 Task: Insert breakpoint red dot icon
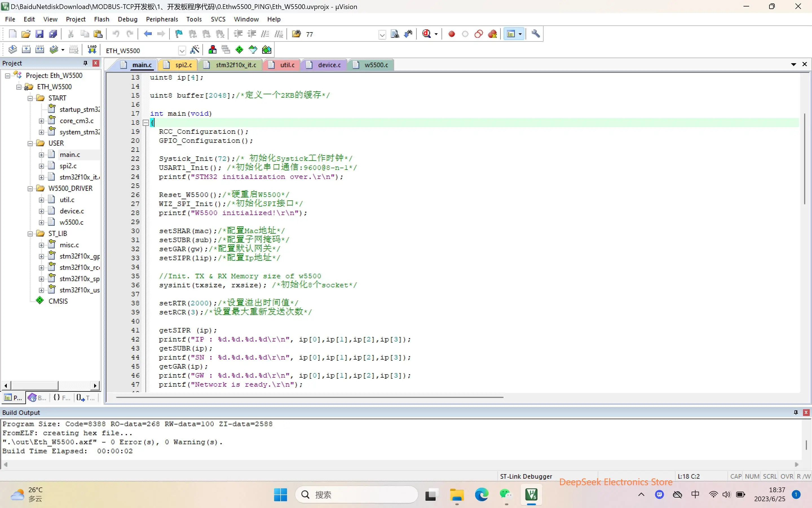pos(452,34)
